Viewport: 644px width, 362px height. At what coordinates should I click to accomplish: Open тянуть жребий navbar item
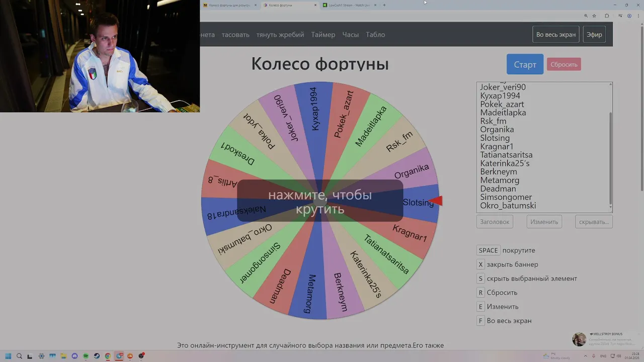point(280,35)
